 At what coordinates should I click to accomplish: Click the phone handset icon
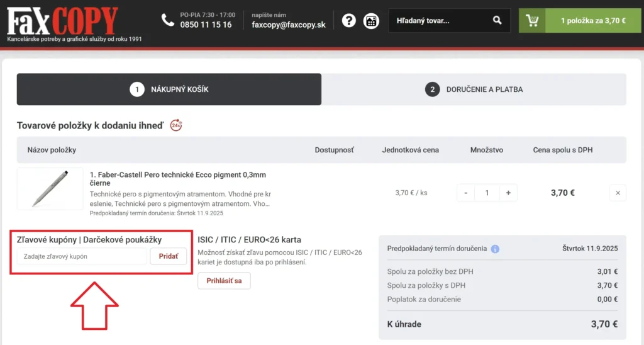[167, 20]
